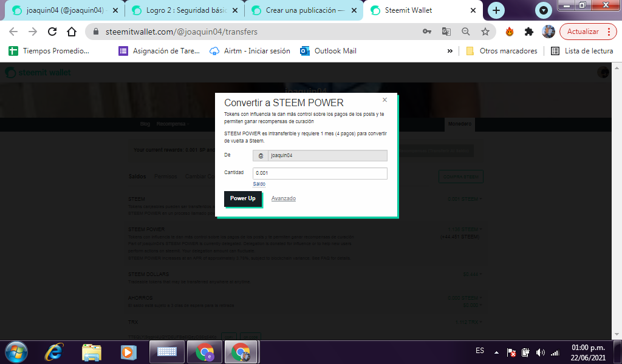This screenshot has width=622, height=364.
Task: Expand the 0.001 STEEM balance dropdown
Action: 465,199
